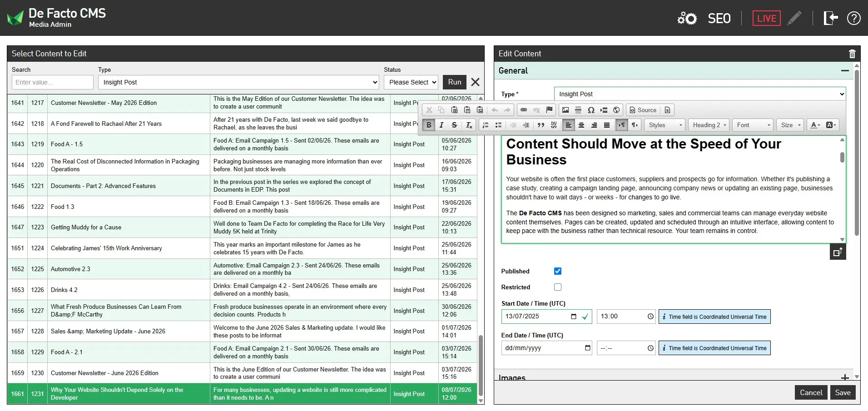868x411 pixels.
Task: Clear the search with the X icon
Action: [475, 82]
